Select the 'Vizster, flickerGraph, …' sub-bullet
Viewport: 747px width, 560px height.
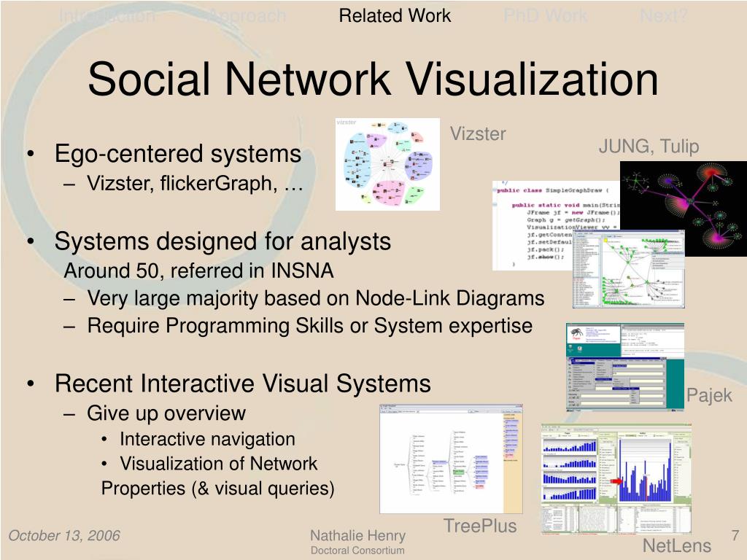click(195, 183)
